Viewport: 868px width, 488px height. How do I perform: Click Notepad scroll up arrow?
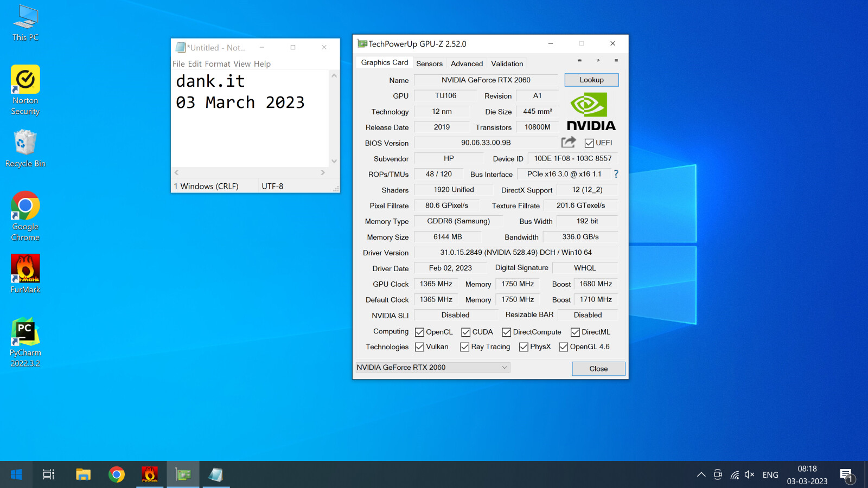(x=334, y=76)
